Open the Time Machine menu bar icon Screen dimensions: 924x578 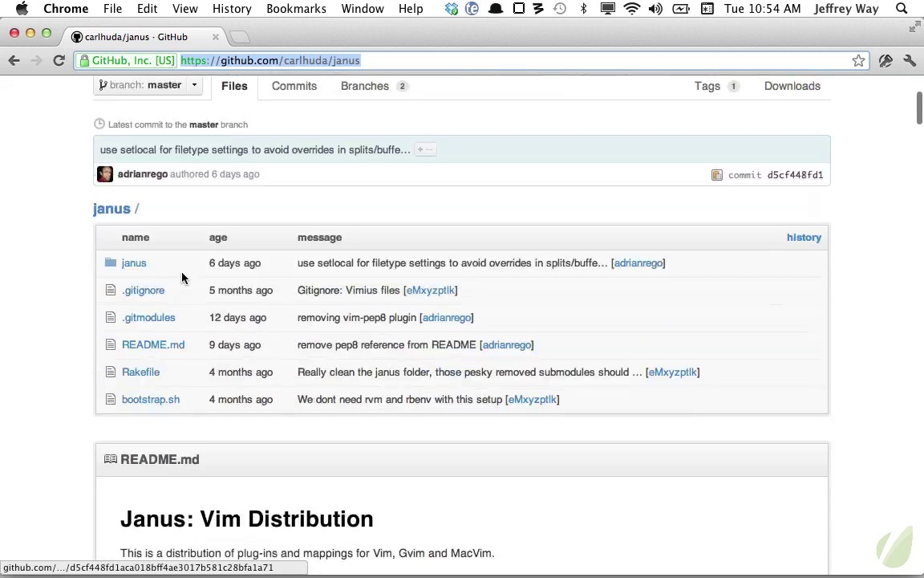pyautogui.click(x=560, y=8)
